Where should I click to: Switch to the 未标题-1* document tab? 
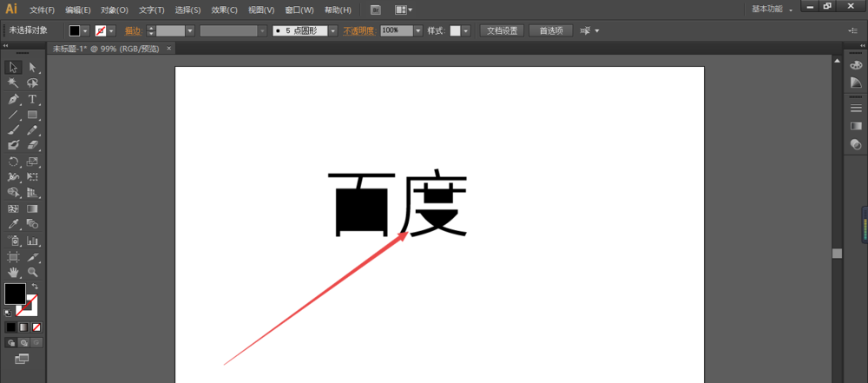click(106, 49)
